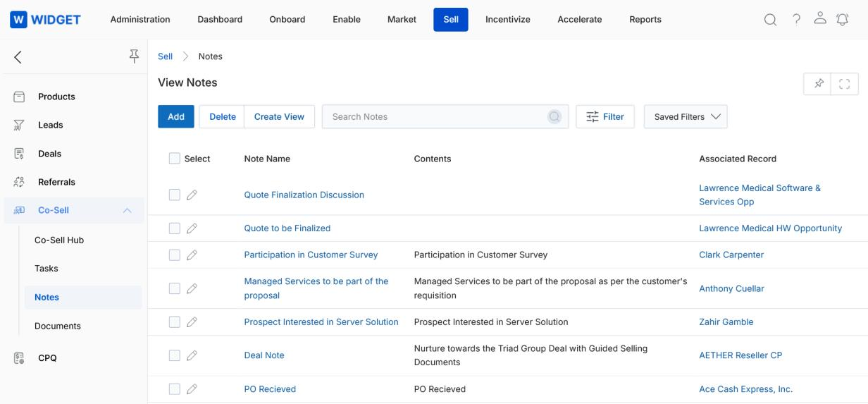Screen dimensions: 868x404
Task: Check Participation in Customer Survey checkbox
Action: pyautogui.click(x=175, y=255)
